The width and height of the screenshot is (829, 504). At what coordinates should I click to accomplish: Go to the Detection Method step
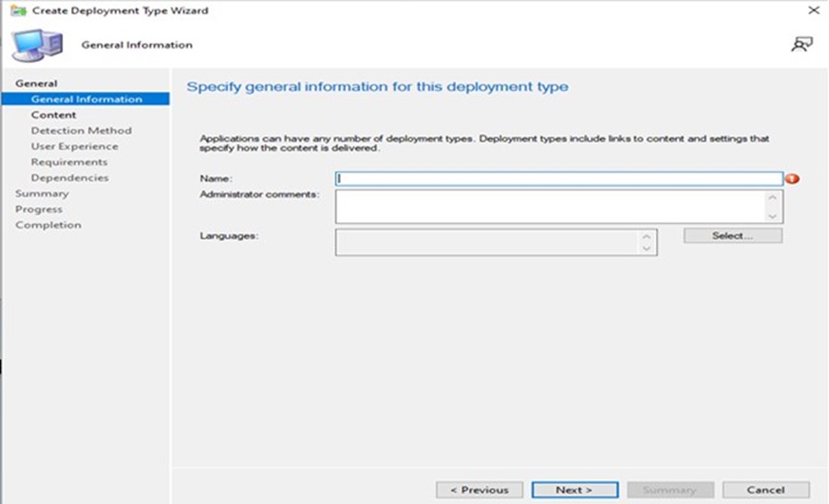point(81,131)
